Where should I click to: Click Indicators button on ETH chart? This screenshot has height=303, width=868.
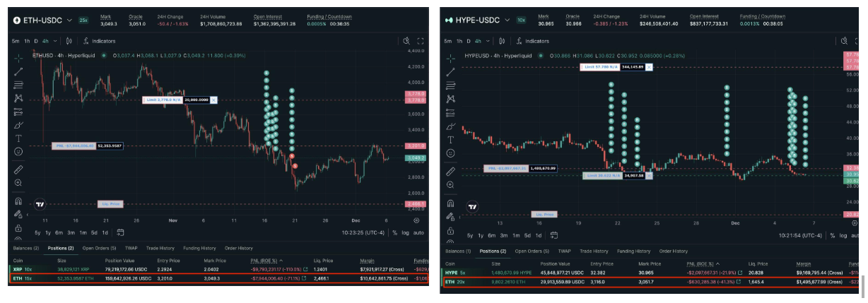[x=103, y=41]
